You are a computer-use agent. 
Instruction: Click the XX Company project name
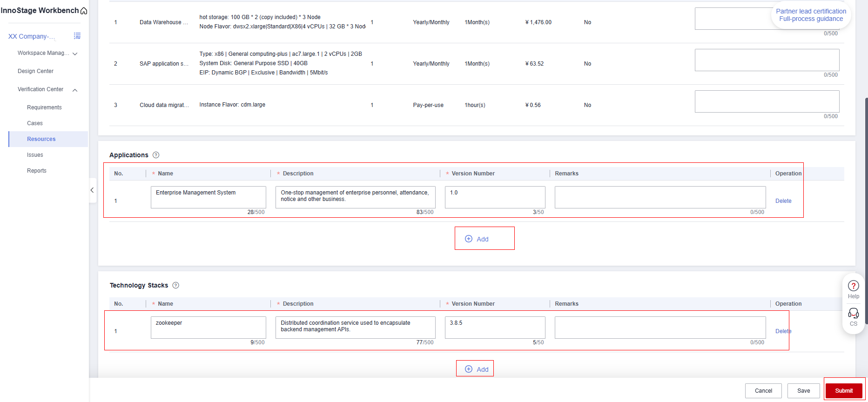[x=32, y=36]
